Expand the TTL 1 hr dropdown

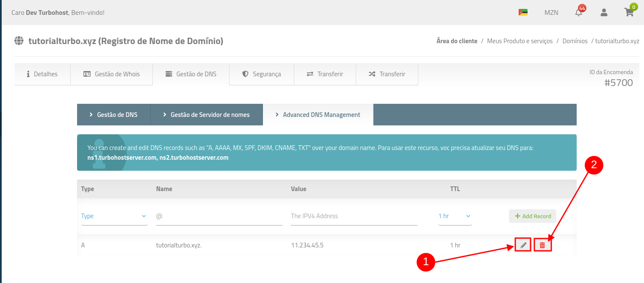[x=455, y=216]
